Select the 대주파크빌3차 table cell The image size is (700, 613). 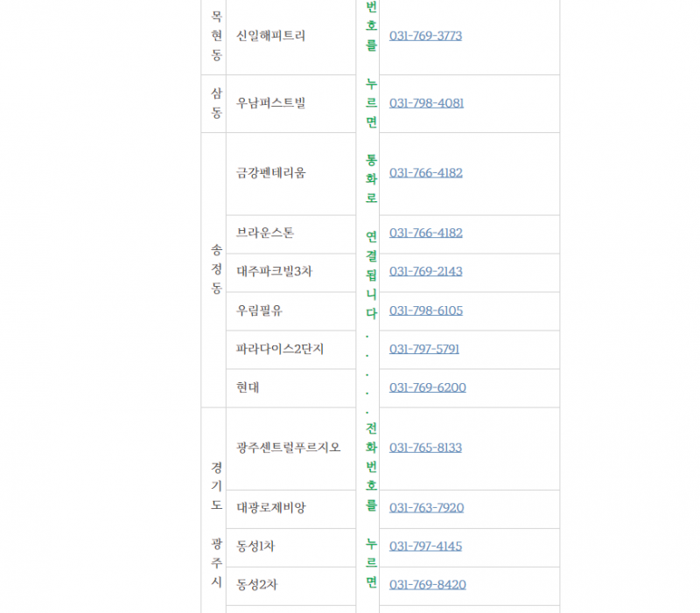click(291, 273)
